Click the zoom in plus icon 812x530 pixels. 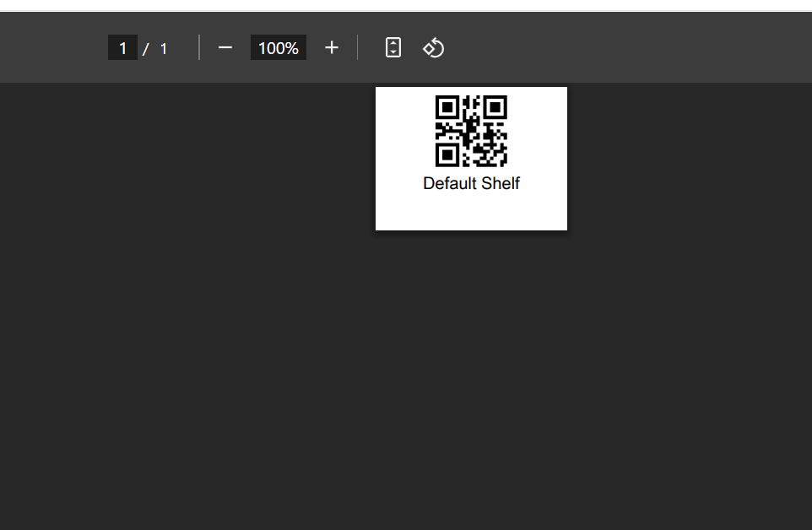click(x=332, y=47)
